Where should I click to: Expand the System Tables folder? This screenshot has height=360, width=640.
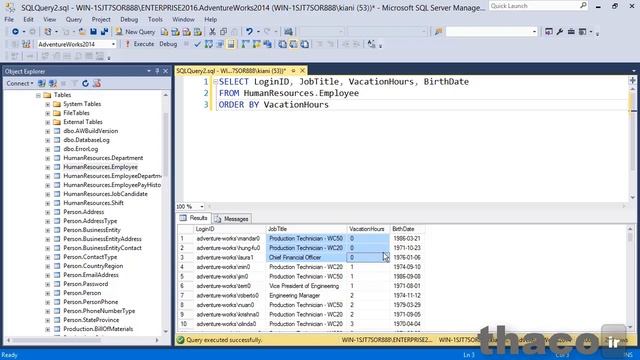pyautogui.click(x=47, y=104)
